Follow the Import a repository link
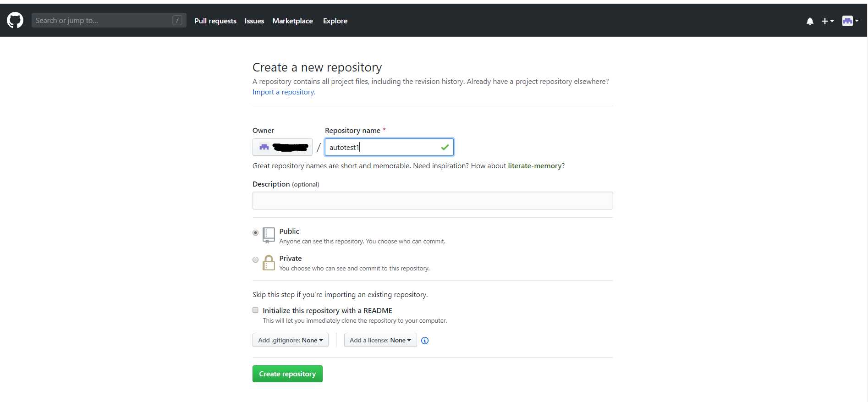 click(x=284, y=92)
